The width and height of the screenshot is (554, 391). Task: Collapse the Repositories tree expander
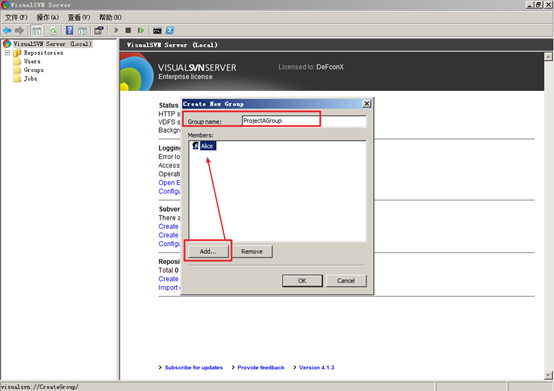point(7,53)
